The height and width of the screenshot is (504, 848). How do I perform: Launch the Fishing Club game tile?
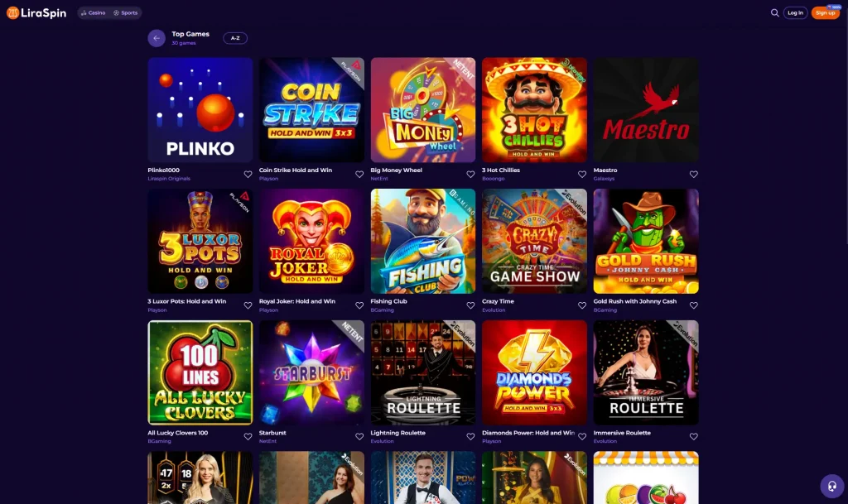423,241
